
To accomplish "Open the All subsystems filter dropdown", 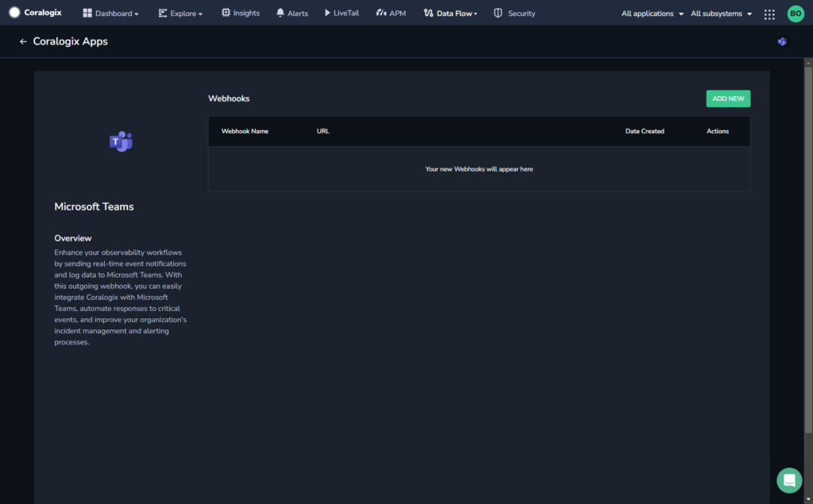I will 721,13.
